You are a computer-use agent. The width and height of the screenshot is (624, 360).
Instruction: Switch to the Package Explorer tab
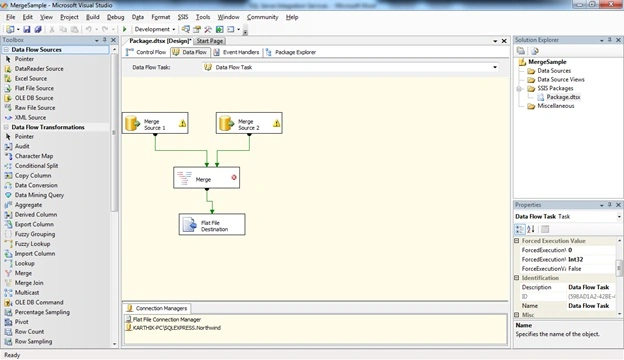291,52
